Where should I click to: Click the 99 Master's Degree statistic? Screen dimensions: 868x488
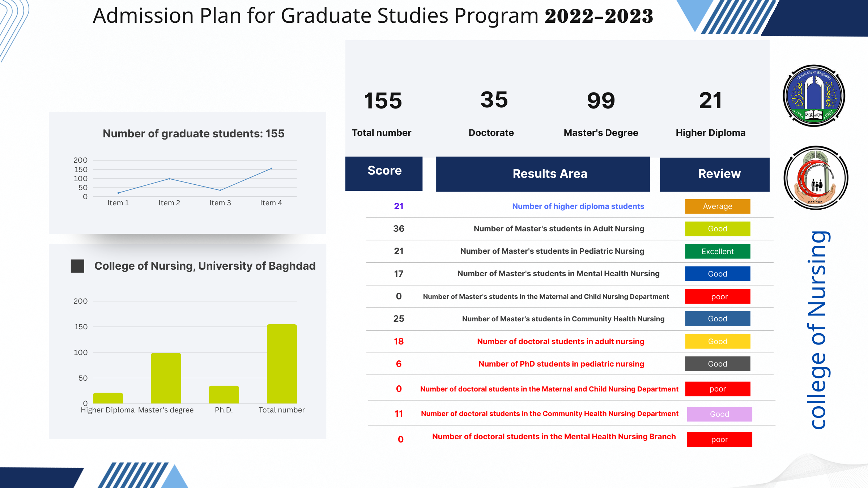(x=601, y=101)
